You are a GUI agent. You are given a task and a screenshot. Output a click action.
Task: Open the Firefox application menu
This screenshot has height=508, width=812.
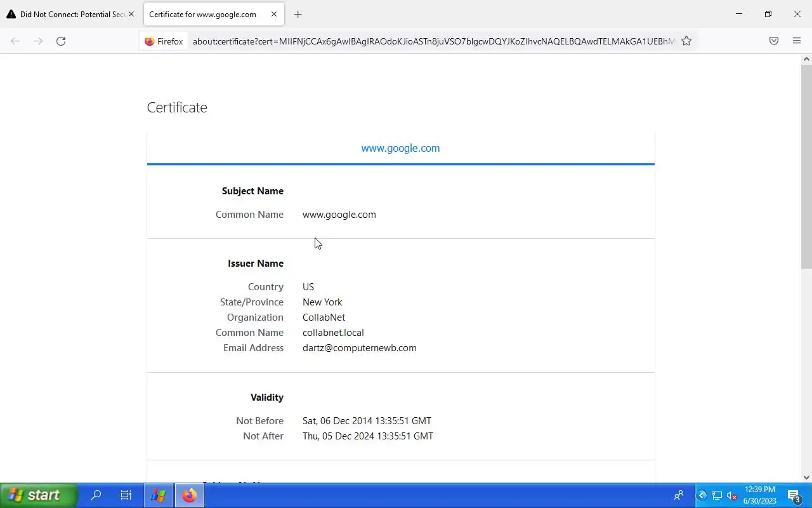(x=797, y=41)
